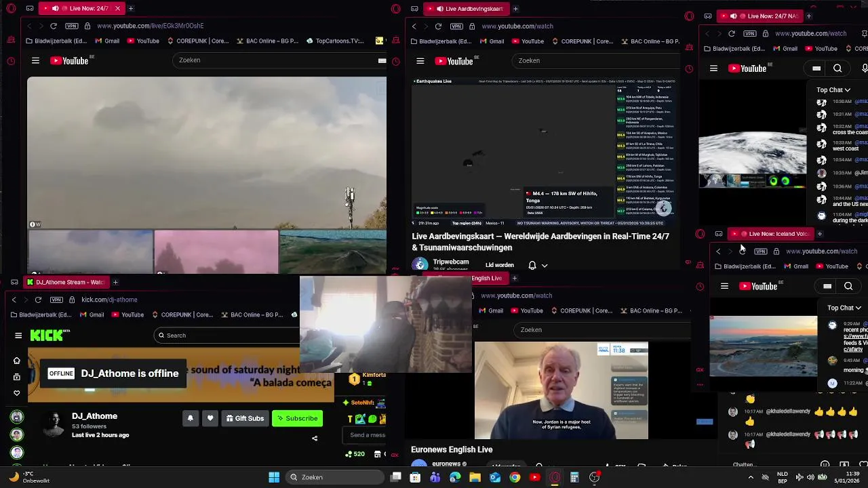Toggle VPN badge in the Aardbevingskaart window
The width and height of the screenshot is (868, 488).
[x=456, y=26]
